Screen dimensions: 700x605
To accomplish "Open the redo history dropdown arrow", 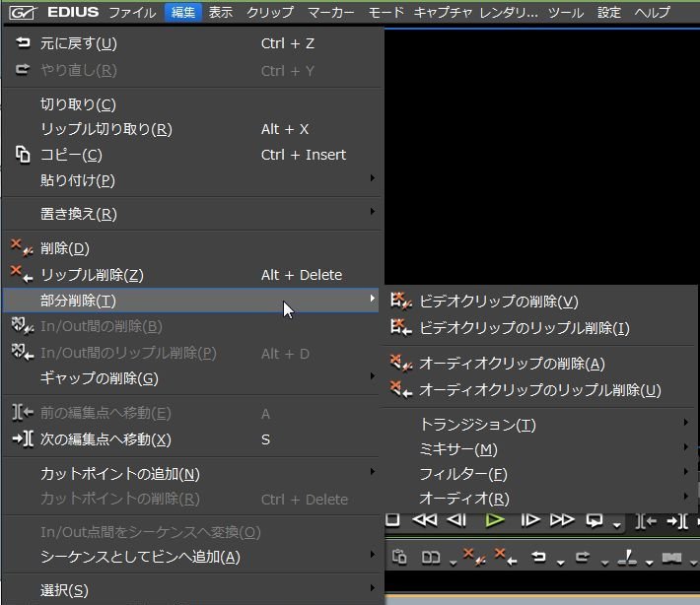I will (604, 563).
